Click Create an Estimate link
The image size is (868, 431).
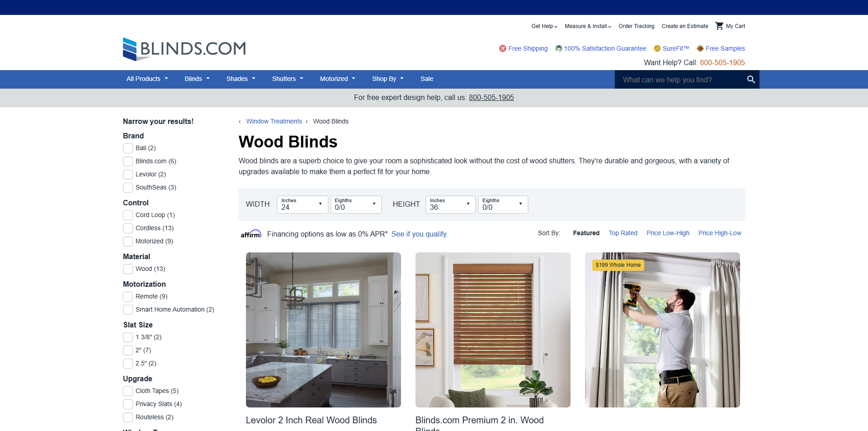[685, 26]
